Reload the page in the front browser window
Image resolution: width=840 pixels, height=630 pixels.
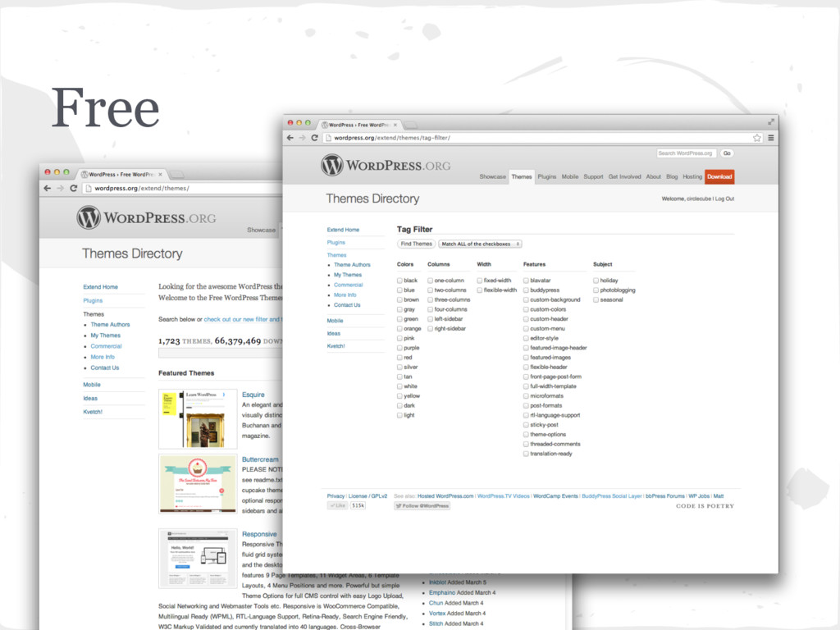coord(314,138)
